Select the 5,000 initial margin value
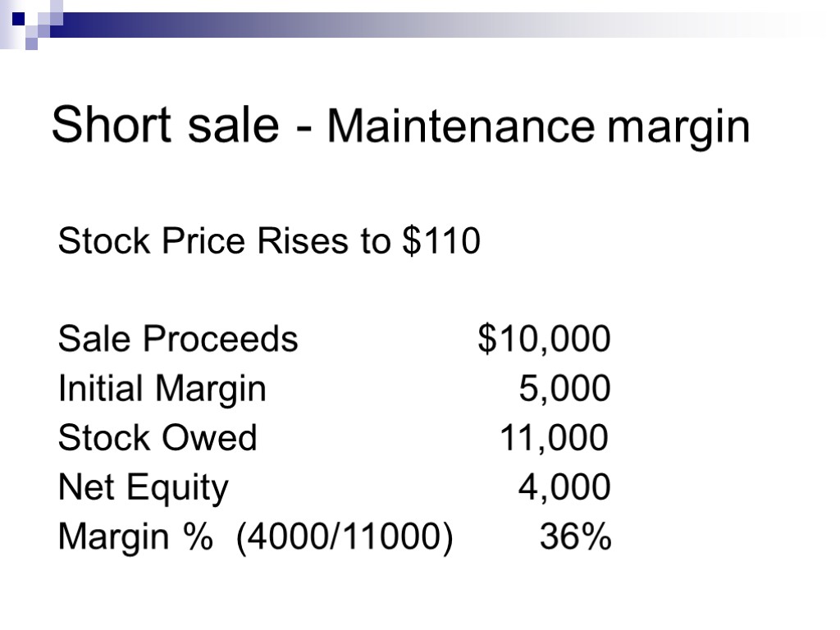This screenshot has width=840, height=630. [x=564, y=389]
